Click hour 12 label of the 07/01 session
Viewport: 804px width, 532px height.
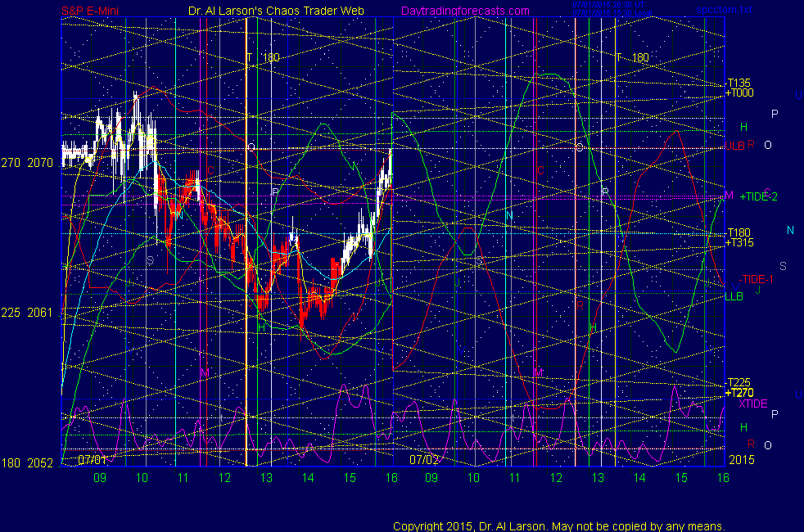224,478
